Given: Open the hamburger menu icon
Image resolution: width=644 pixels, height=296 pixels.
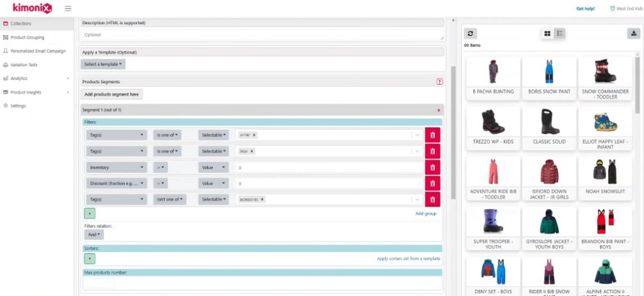Looking at the screenshot, I should [x=68, y=8].
